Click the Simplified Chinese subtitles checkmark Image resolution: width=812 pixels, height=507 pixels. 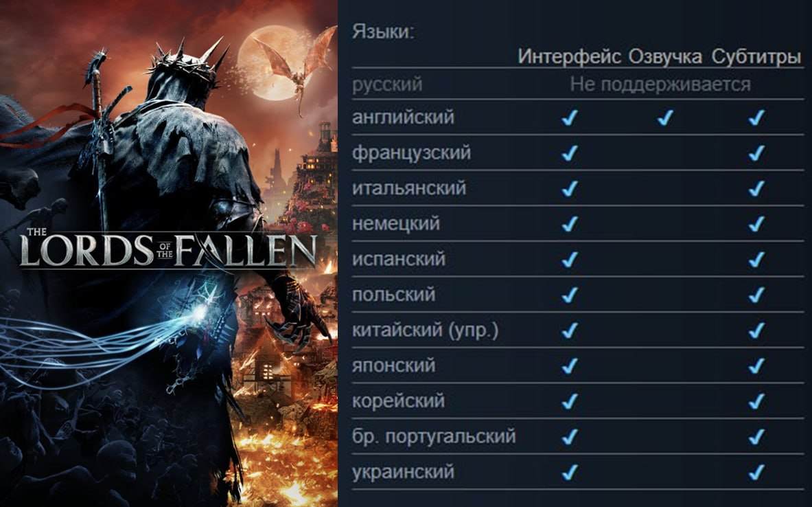click(756, 330)
